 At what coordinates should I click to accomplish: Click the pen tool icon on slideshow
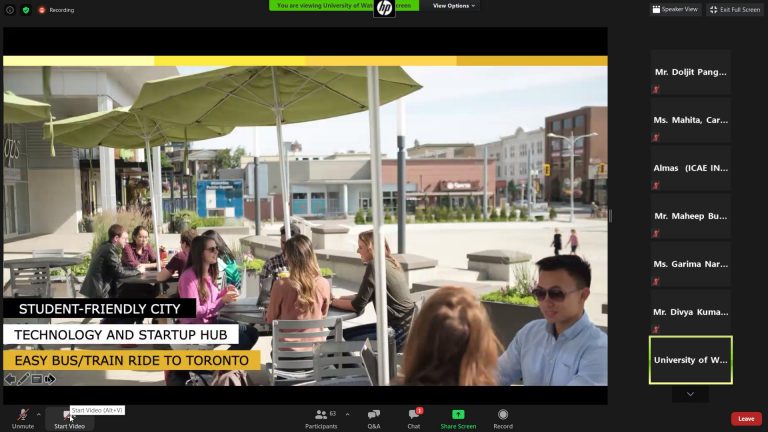23,379
